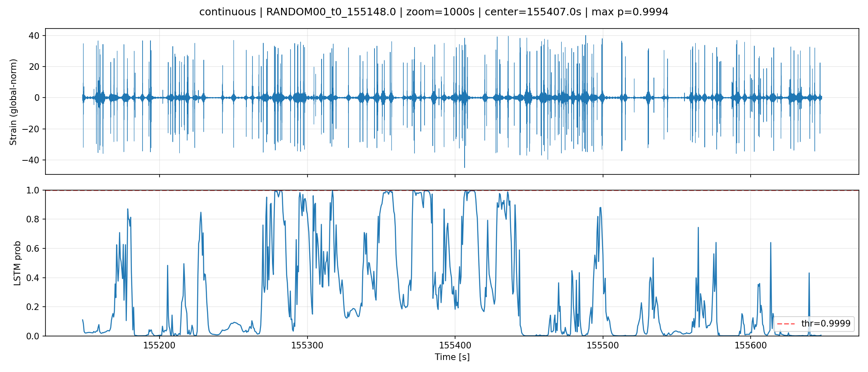Select the "1.0" tick on LSTM prob axis
Viewport: 868px width, 372px height.
pos(32,190)
